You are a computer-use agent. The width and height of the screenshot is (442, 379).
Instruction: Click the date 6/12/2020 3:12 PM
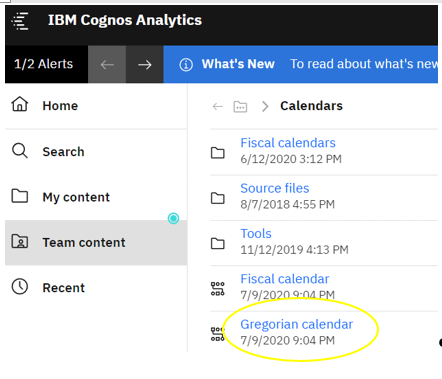point(291,159)
